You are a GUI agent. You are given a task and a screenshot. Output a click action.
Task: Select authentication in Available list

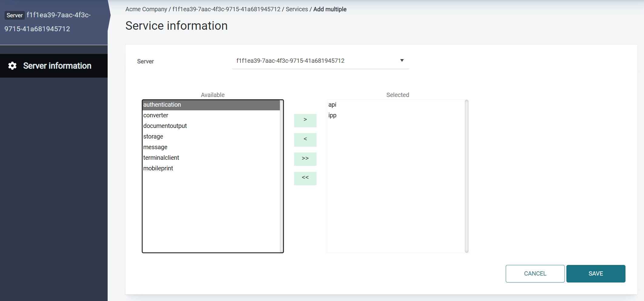pos(162,105)
